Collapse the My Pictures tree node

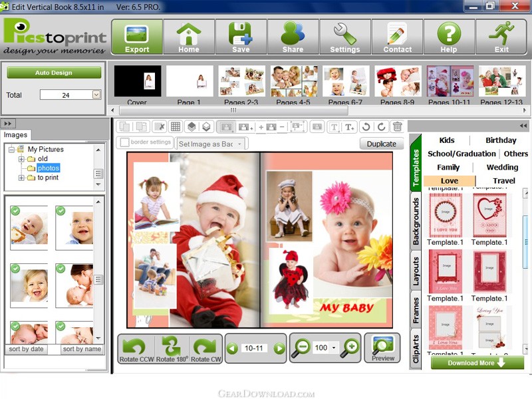pyautogui.click(x=11, y=149)
